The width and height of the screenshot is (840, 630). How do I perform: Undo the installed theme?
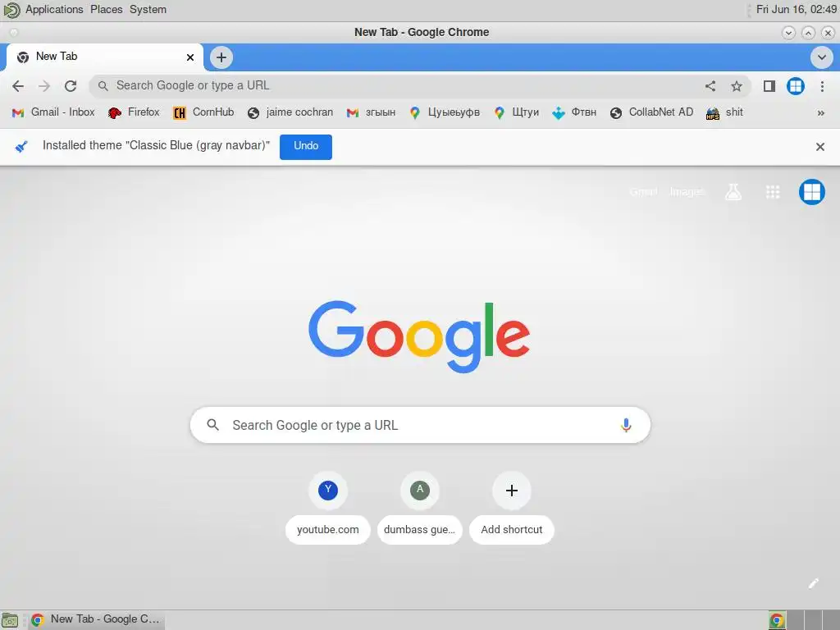[x=306, y=147]
